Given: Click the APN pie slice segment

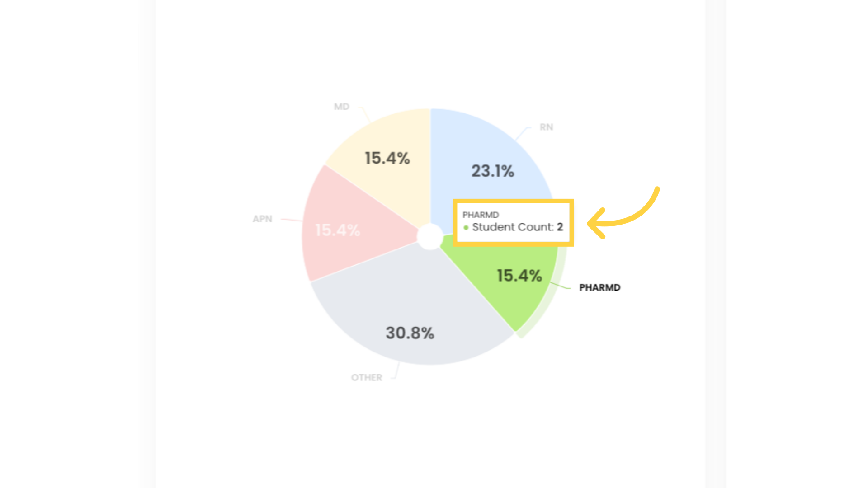Looking at the screenshot, I should pos(337,230).
